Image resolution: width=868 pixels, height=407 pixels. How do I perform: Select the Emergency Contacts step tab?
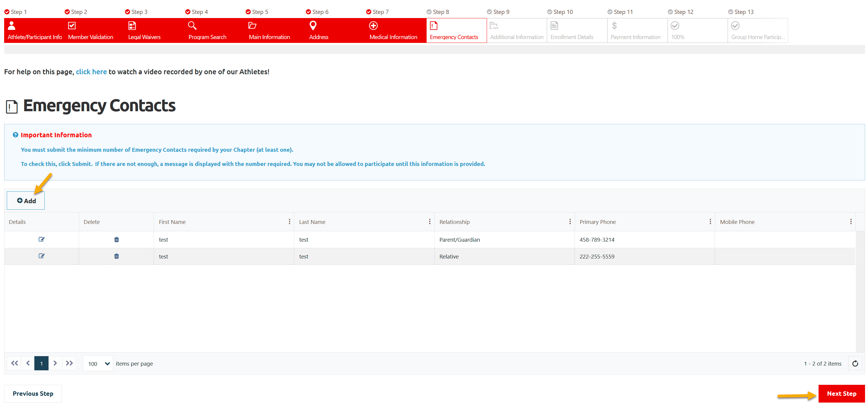[456, 30]
